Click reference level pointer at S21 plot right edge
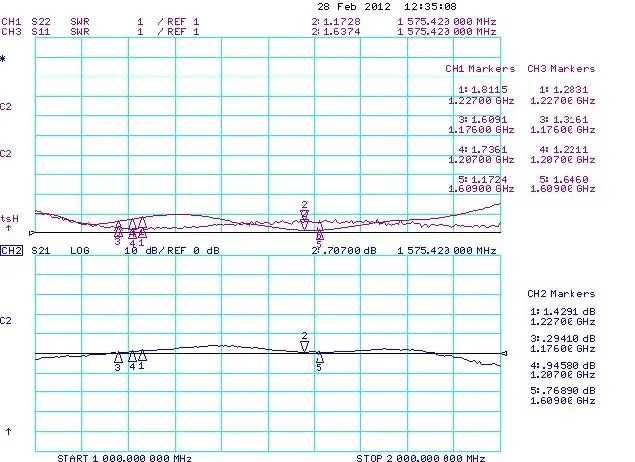635x462 pixels. (504, 353)
